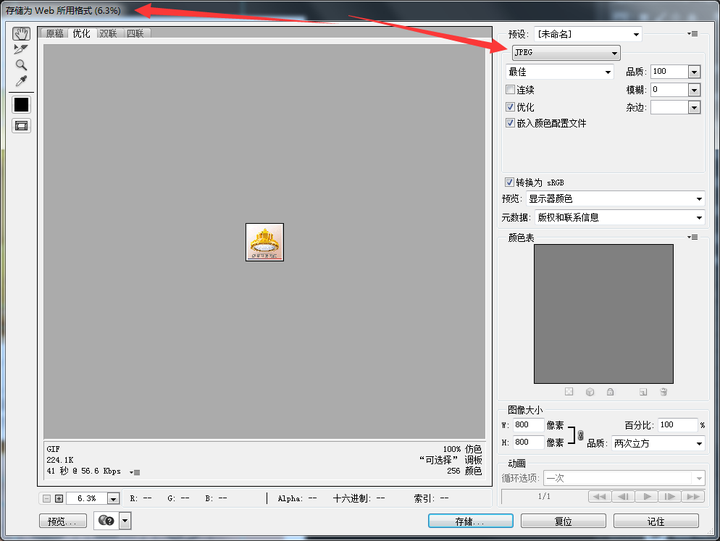Viewport: 720px width, 541px height.
Task: Open the connection speed preview menu icon
Action: (135, 472)
